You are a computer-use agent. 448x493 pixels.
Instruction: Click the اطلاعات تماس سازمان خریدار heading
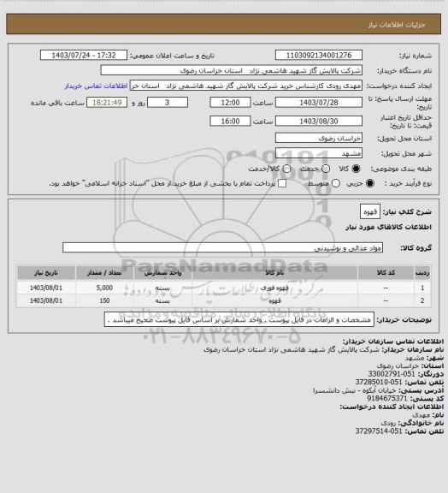(393, 342)
